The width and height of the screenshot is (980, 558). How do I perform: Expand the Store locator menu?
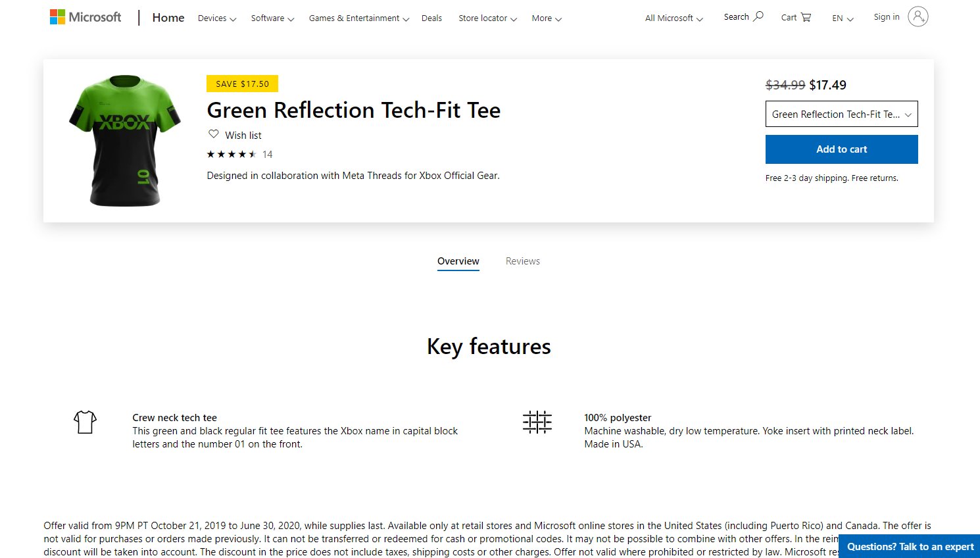[x=488, y=18]
